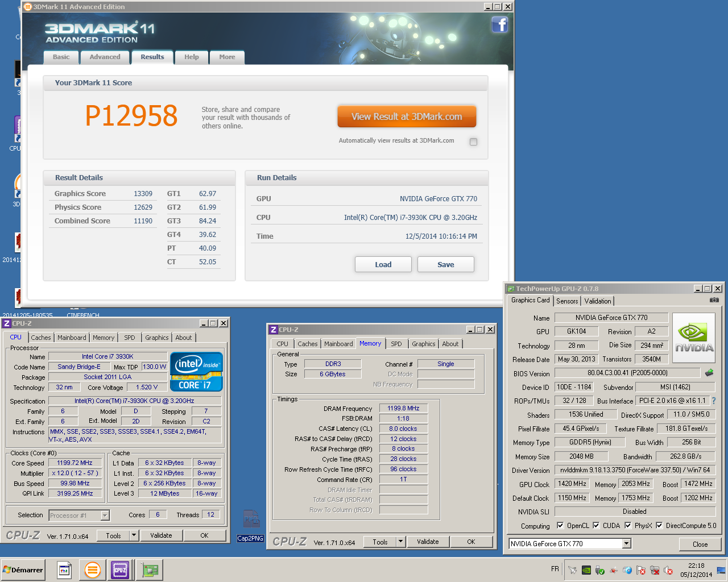Viewport: 728px width, 582px height.
Task: Open Mainboard tab in left CPU-Z window
Action: [72, 338]
